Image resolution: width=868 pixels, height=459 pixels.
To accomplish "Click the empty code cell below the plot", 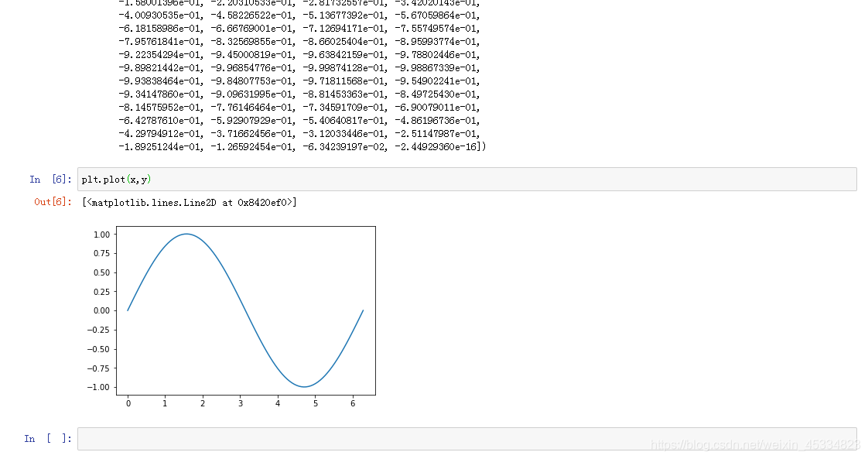I will pos(466,439).
